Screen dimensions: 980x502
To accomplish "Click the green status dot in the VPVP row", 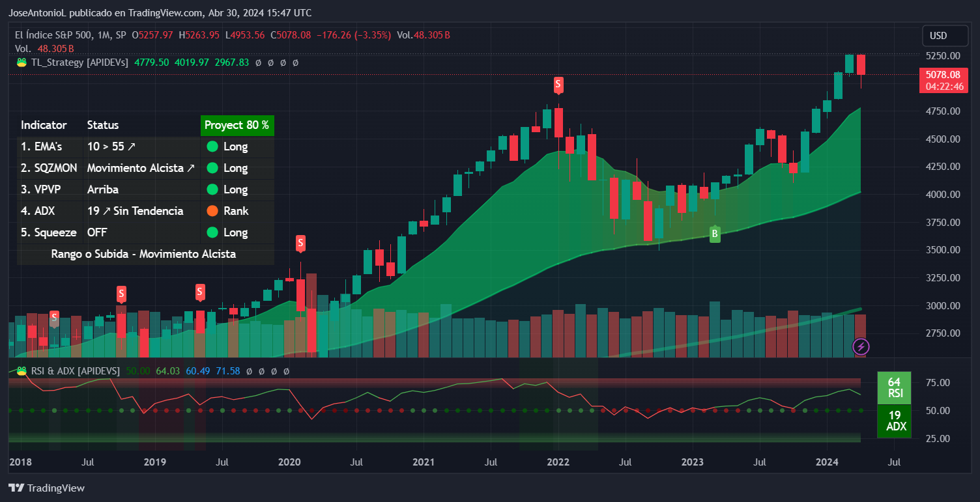I will 212,189.
